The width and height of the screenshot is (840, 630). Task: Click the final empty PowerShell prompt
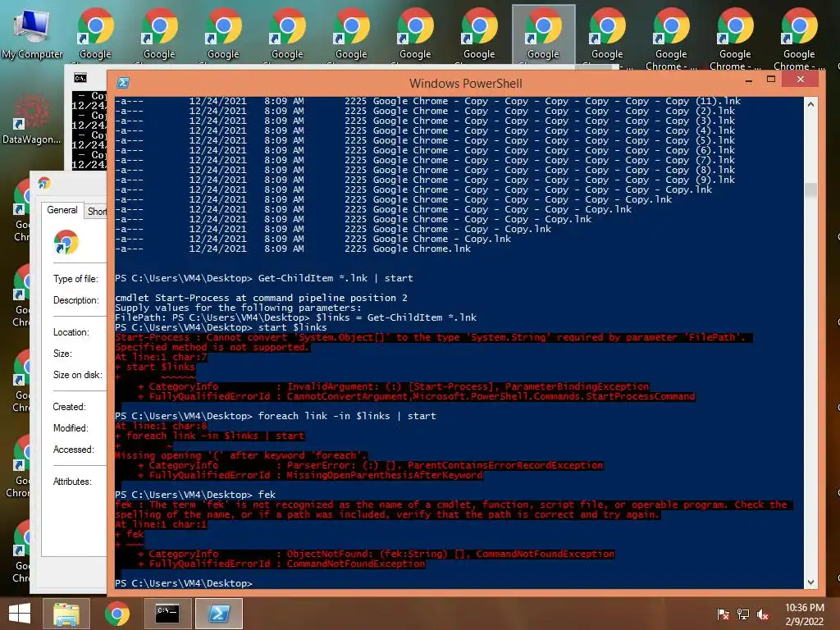(183, 583)
